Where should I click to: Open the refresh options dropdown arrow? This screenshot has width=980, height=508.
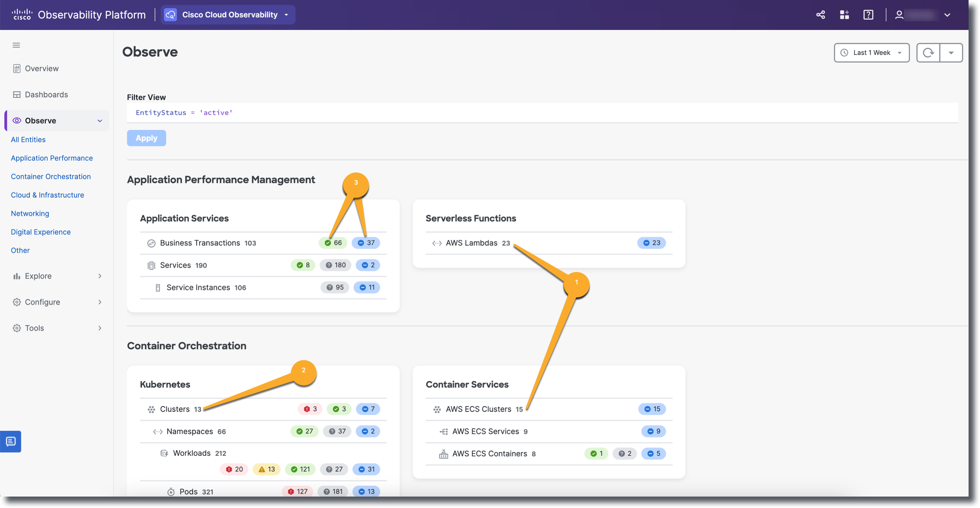pyautogui.click(x=951, y=53)
